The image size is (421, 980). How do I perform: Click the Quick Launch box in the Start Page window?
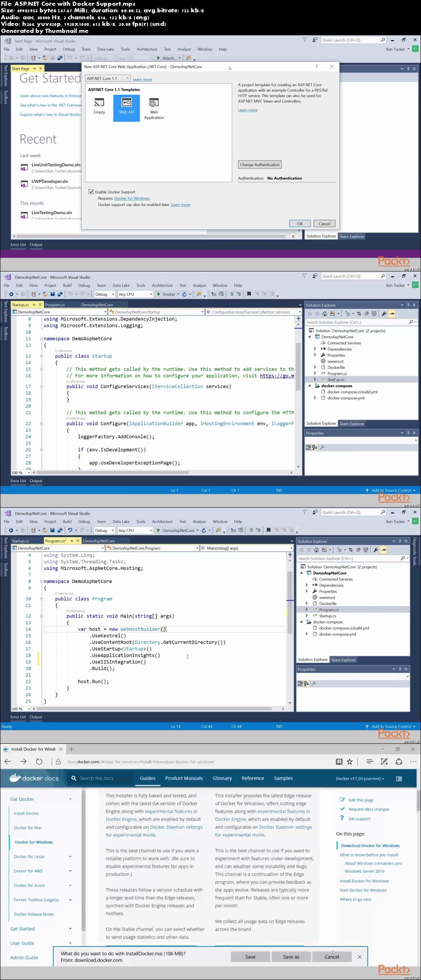click(354, 40)
